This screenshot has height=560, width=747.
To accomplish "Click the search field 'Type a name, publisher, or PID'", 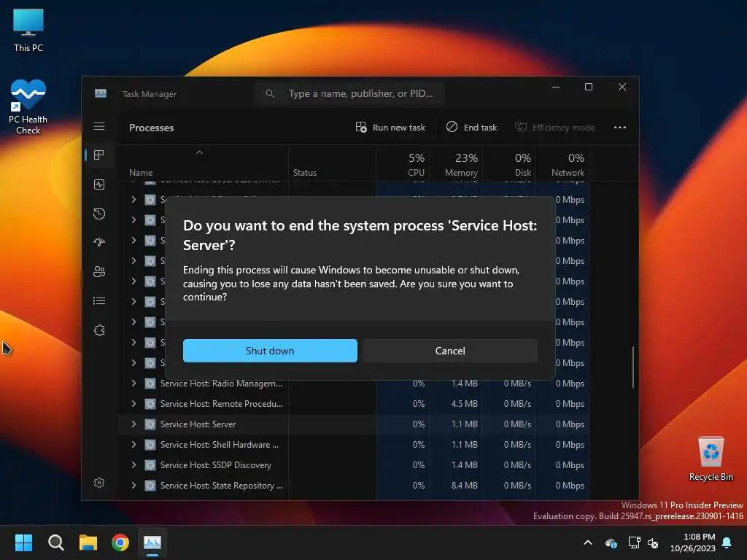I will (349, 93).
